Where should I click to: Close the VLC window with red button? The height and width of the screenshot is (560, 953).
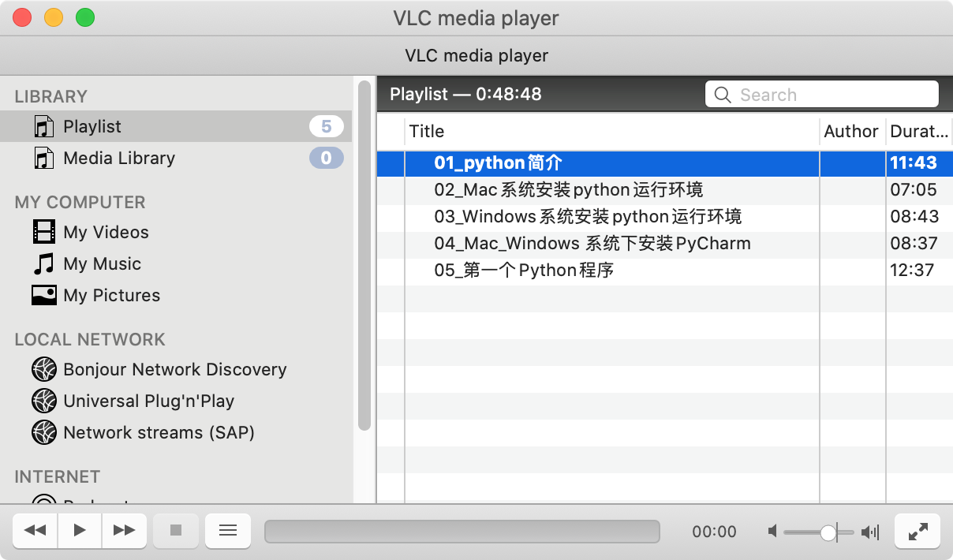[22, 17]
